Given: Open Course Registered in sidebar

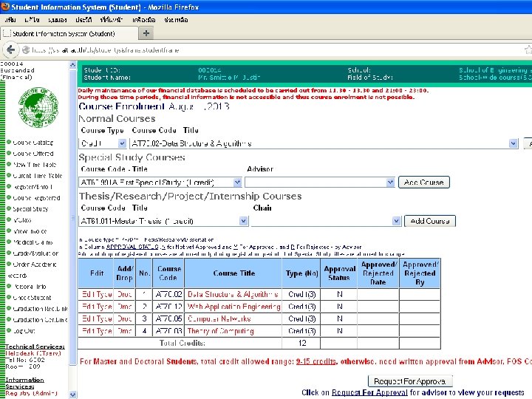Looking at the screenshot, I should (37, 198).
